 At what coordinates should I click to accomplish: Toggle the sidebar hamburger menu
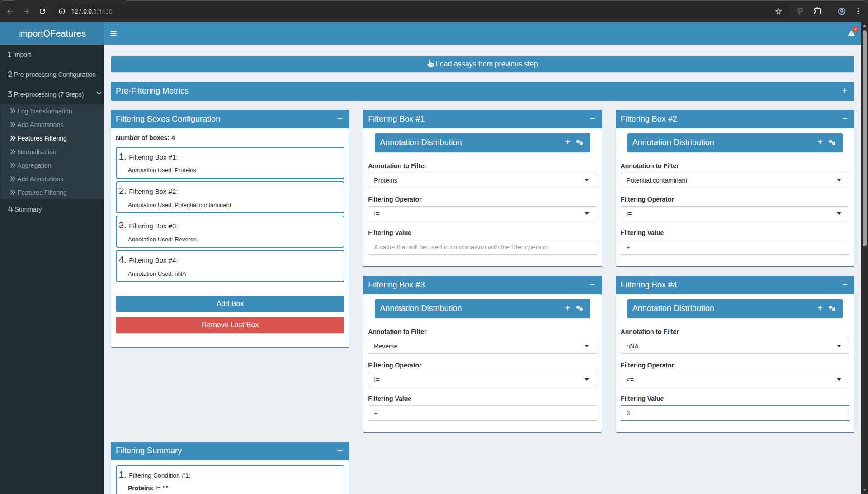113,33
